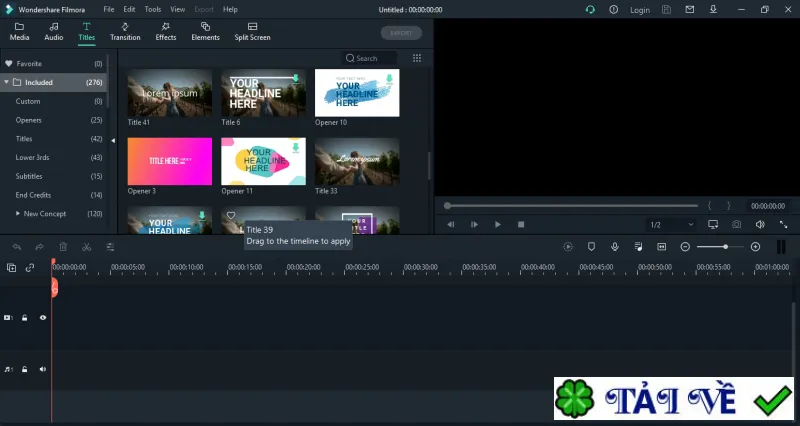Click the microphone voiceover record icon
The width and height of the screenshot is (800, 426).
point(615,247)
